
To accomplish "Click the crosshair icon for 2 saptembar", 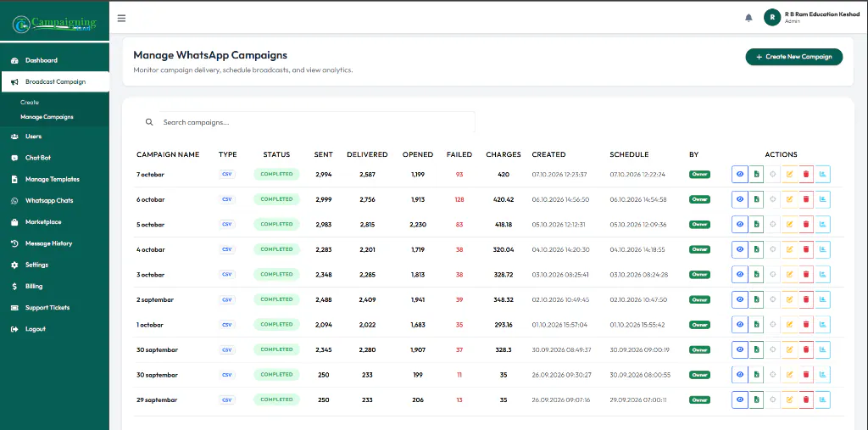I will point(773,299).
